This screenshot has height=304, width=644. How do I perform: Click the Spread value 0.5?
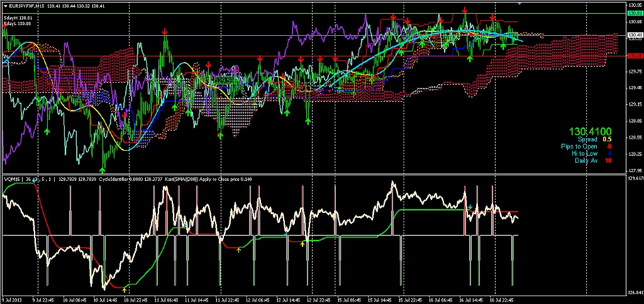(x=607, y=139)
